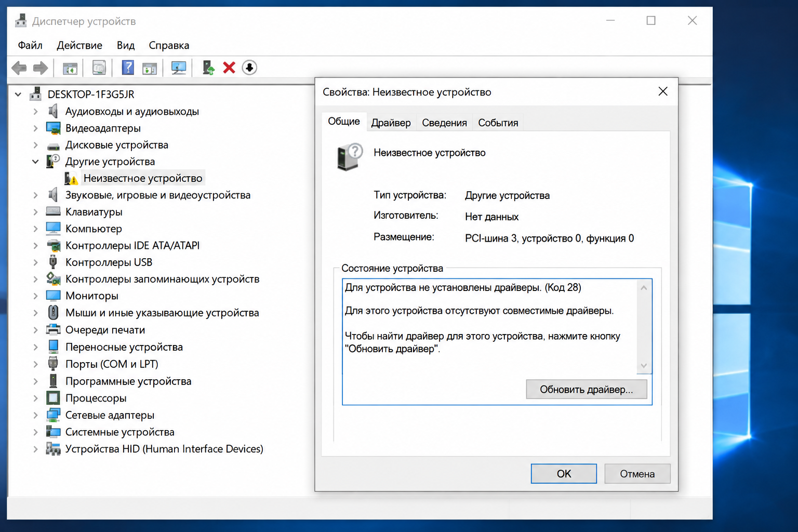Screen dimensions: 798x532
Task: Click the device status scrollbar down arrow
Action: [x=644, y=366]
